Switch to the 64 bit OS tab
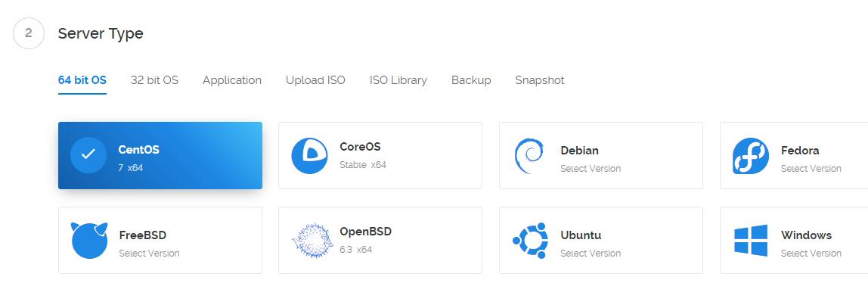 (x=82, y=80)
